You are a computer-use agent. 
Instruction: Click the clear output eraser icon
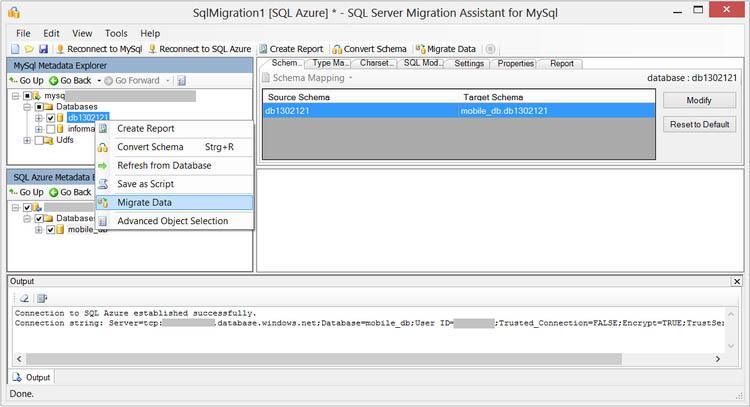point(24,298)
